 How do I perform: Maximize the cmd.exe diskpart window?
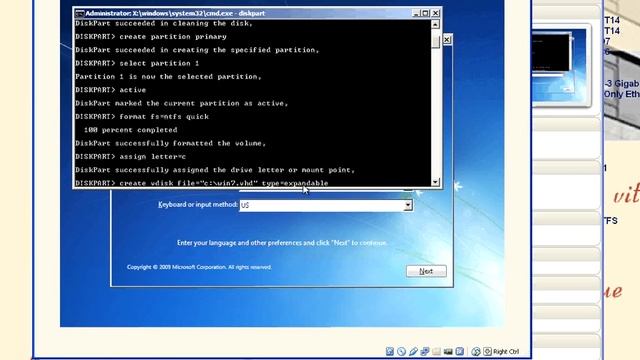point(425,13)
